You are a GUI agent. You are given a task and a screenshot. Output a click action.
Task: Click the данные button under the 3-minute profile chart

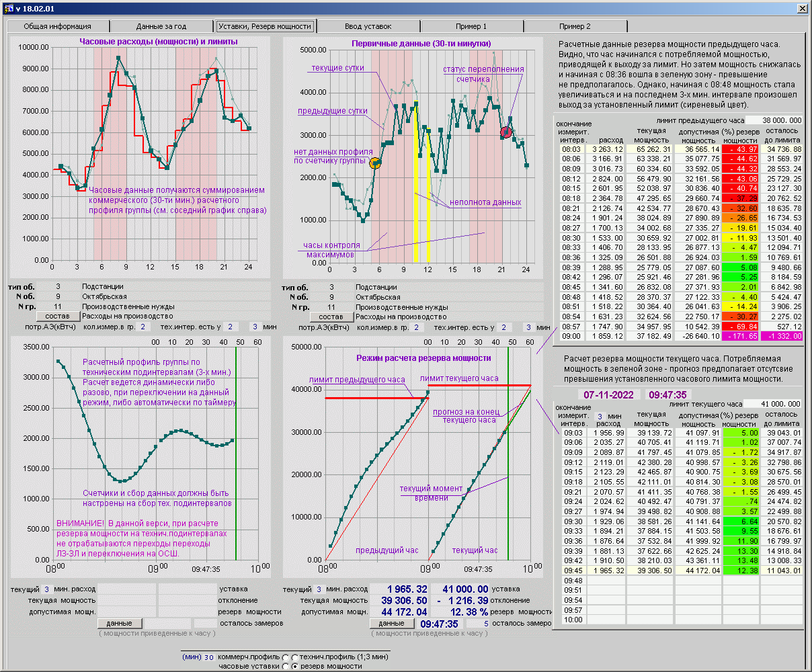pyautogui.click(x=120, y=623)
